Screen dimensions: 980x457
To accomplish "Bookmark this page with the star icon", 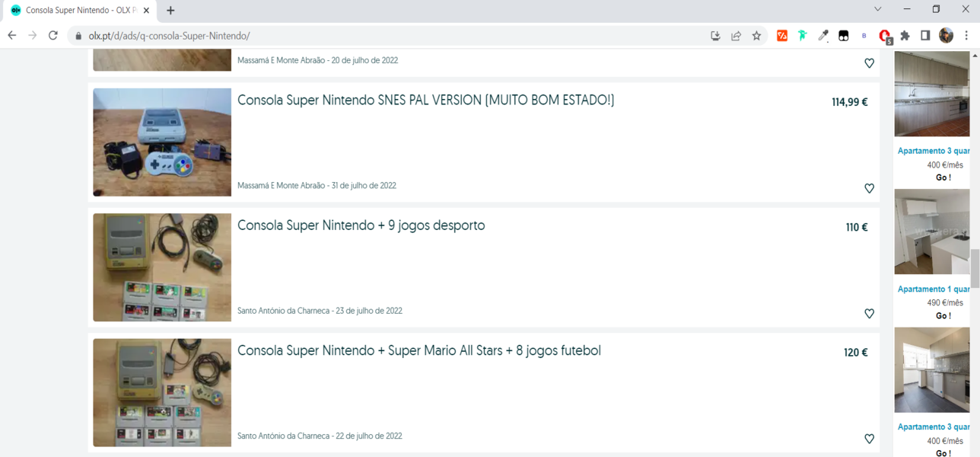I will pos(756,36).
